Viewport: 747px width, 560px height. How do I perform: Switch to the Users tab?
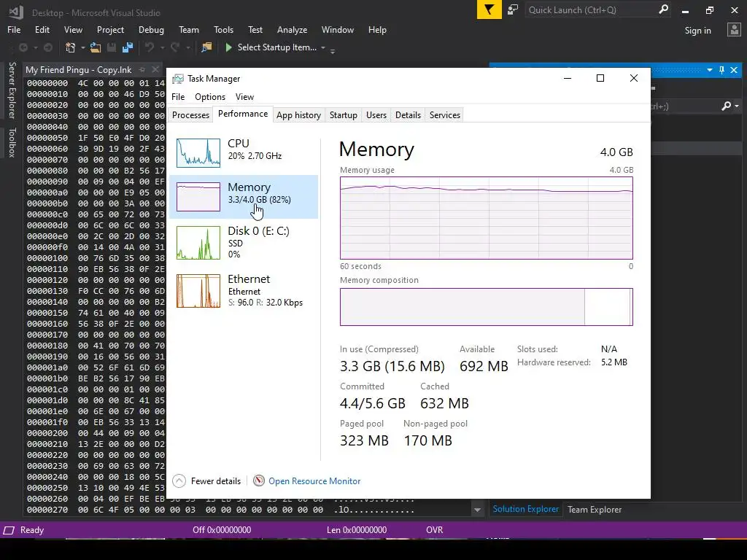[x=376, y=114]
